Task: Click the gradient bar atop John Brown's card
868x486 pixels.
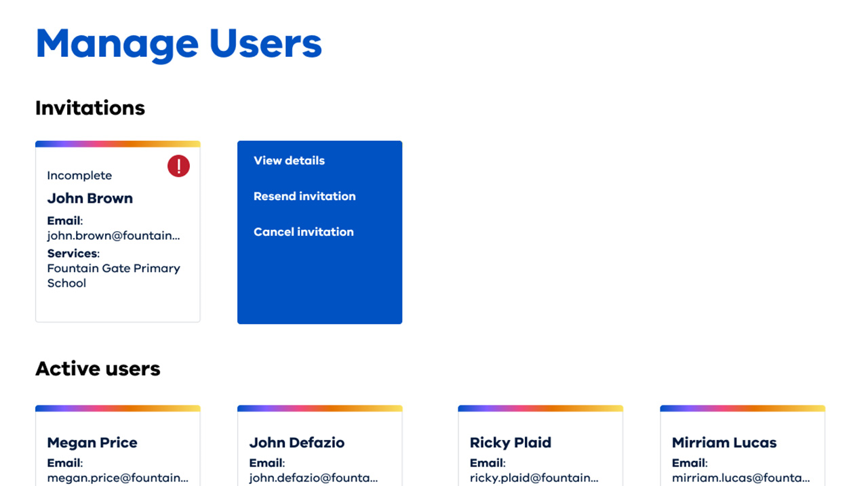Action: coord(118,144)
